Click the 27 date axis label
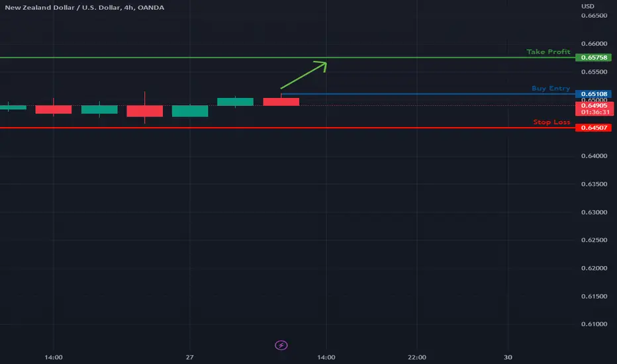The height and width of the screenshot is (364, 617). [x=189, y=357]
